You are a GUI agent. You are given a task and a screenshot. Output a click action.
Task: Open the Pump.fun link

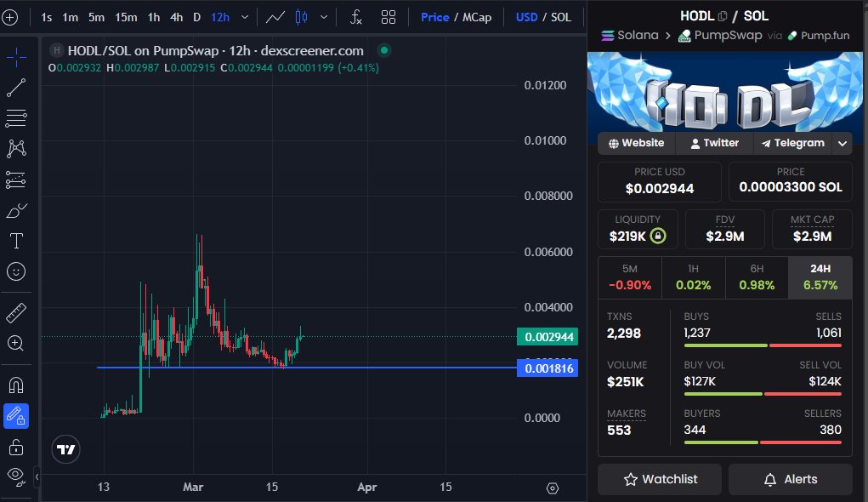click(x=819, y=36)
